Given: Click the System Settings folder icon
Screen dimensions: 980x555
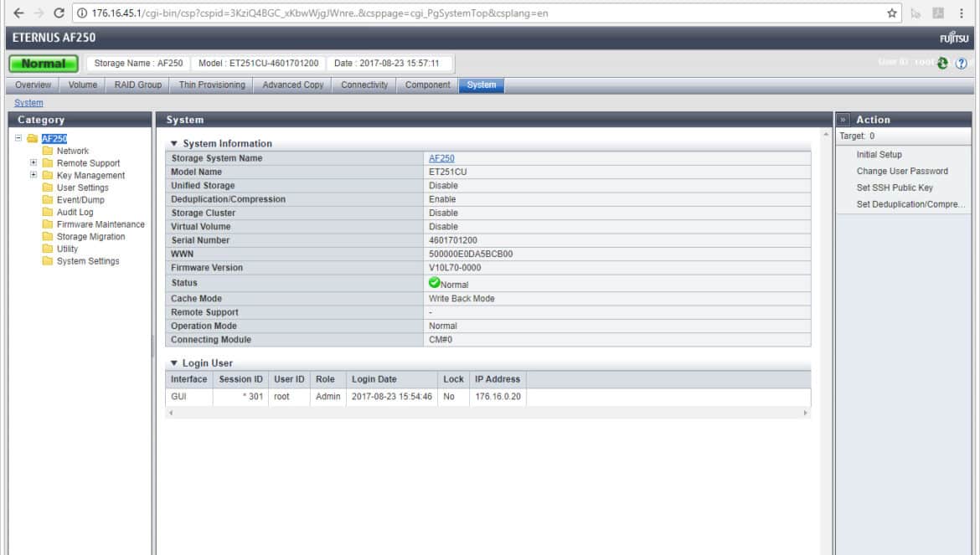Looking at the screenshot, I should 48,261.
